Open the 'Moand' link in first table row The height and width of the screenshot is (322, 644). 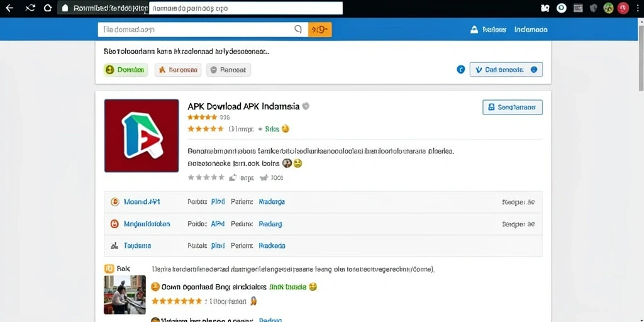[142, 202]
